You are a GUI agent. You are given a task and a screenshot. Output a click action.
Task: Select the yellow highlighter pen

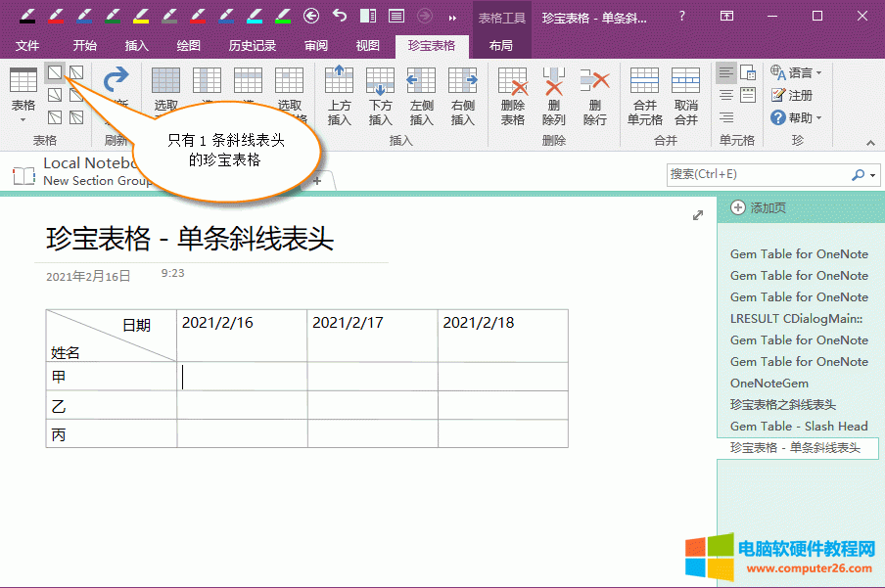click(x=141, y=16)
